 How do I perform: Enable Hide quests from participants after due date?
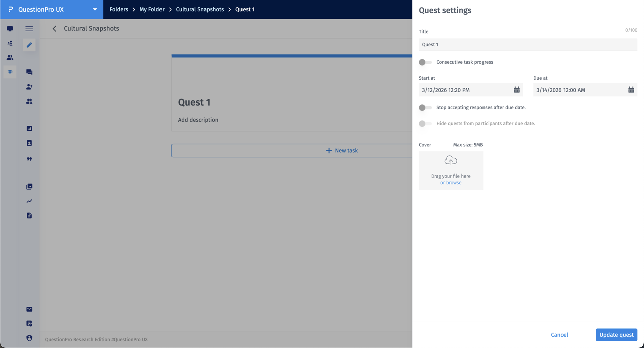coord(425,123)
